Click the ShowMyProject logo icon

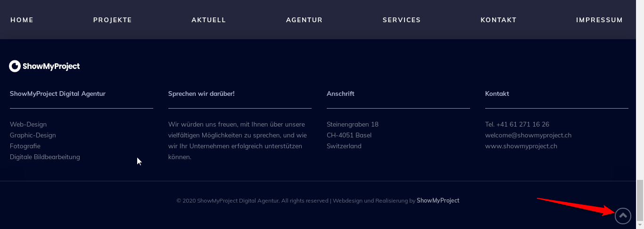click(x=15, y=66)
